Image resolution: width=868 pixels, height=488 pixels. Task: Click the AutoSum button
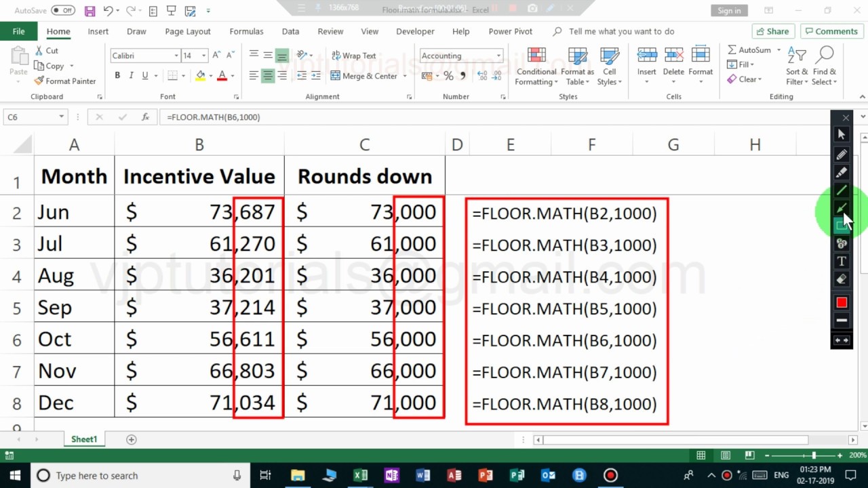(749, 50)
